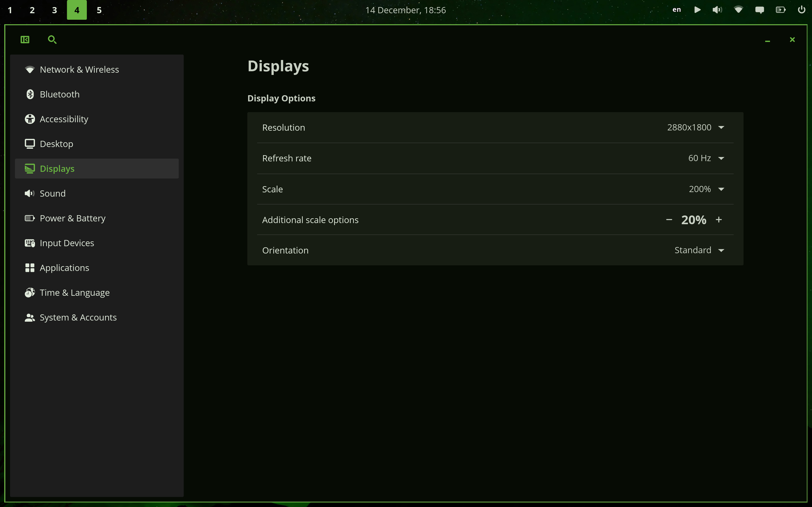The height and width of the screenshot is (507, 812).
Task: Increase additional scale with plus button
Action: [719, 220]
